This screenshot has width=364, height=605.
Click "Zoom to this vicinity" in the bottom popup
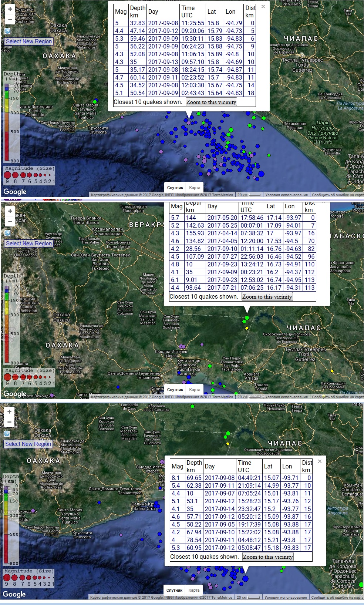click(x=268, y=557)
